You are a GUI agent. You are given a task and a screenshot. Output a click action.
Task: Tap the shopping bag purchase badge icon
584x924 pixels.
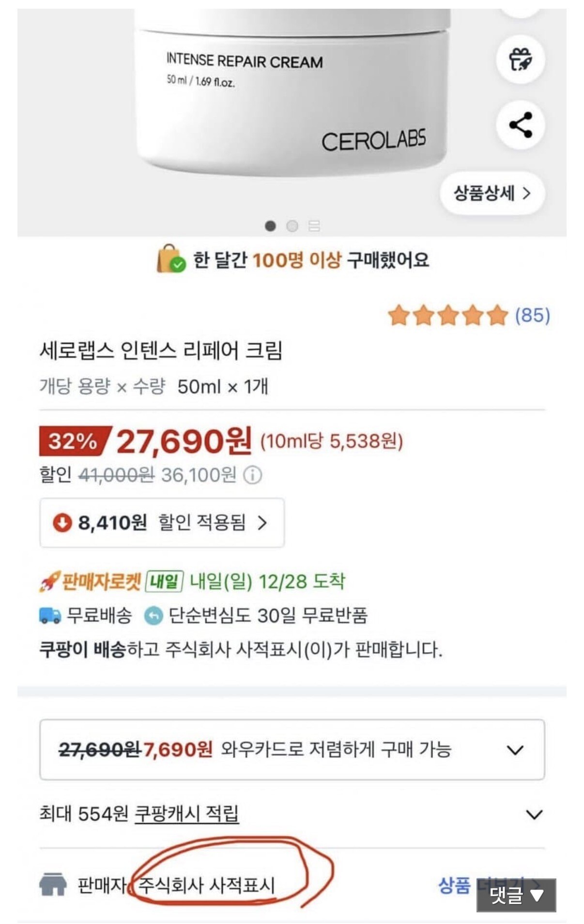(x=170, y=259)
